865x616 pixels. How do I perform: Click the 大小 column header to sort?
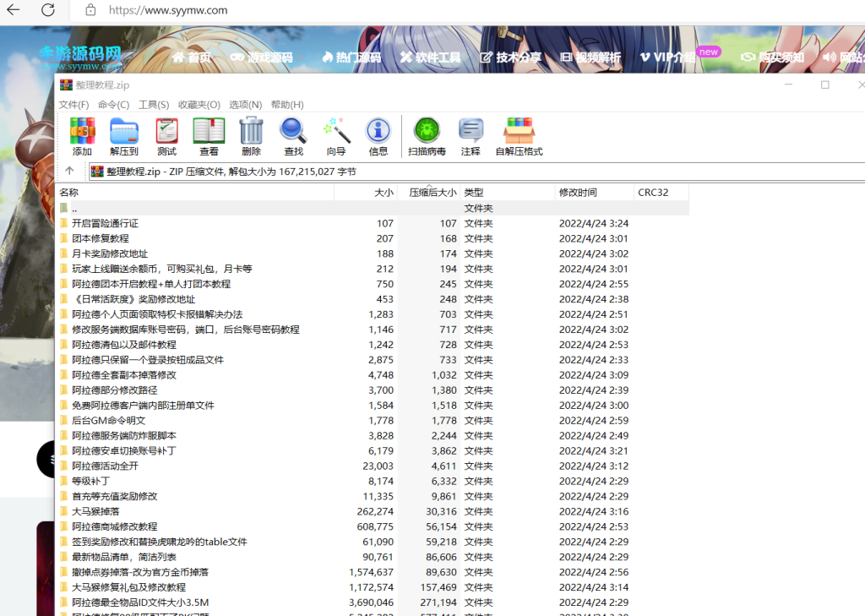(x=383, y=192)
